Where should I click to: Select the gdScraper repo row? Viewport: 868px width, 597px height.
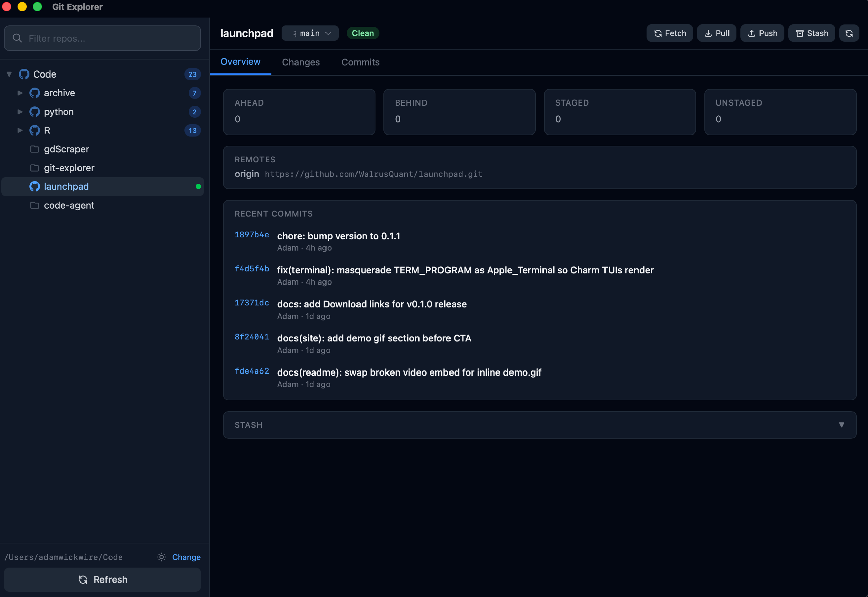pos(102,149)
